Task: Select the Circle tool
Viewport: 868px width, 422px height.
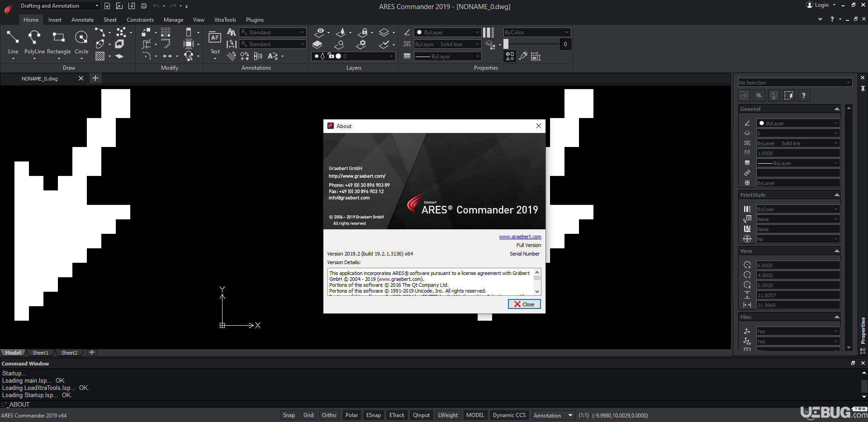Action: pos(81,42)
